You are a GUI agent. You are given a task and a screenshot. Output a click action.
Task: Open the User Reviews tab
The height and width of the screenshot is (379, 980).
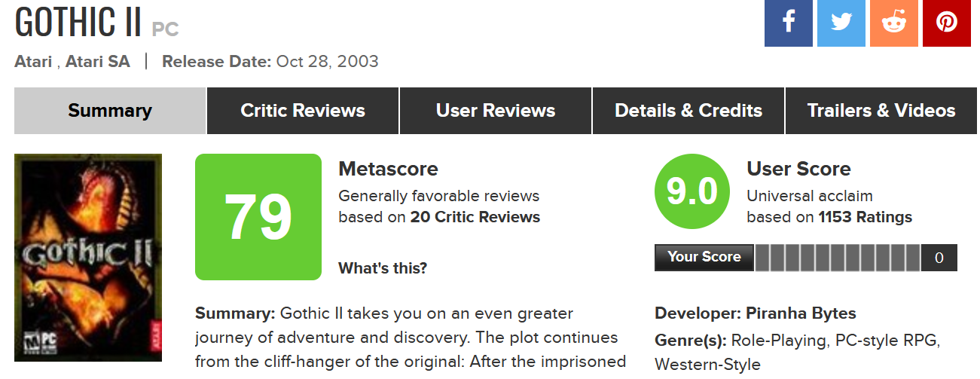(x=496, y=111)
